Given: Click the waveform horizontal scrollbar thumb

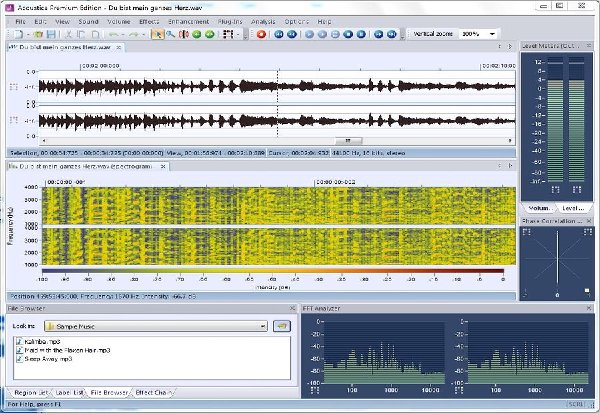Looking at the screenshot, I should coord(348,141).
